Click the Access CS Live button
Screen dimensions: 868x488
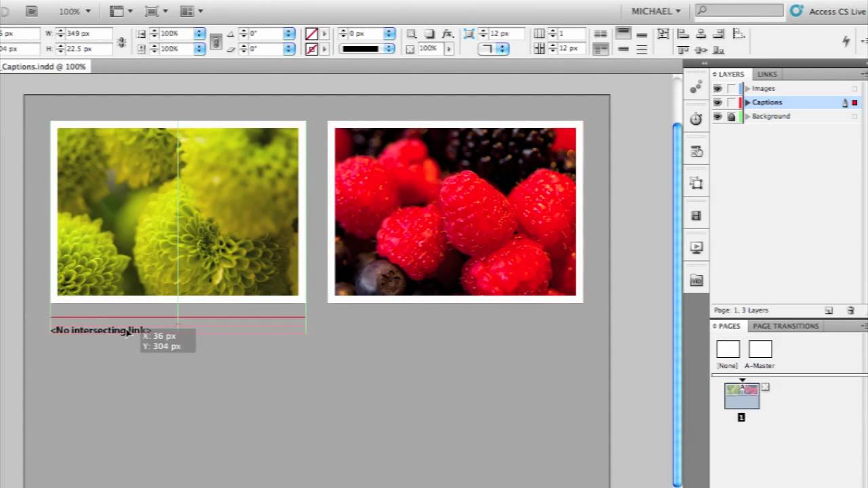829,12
